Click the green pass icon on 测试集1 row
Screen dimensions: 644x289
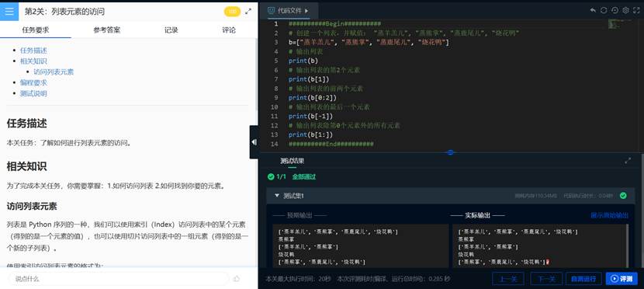point(623,196)
